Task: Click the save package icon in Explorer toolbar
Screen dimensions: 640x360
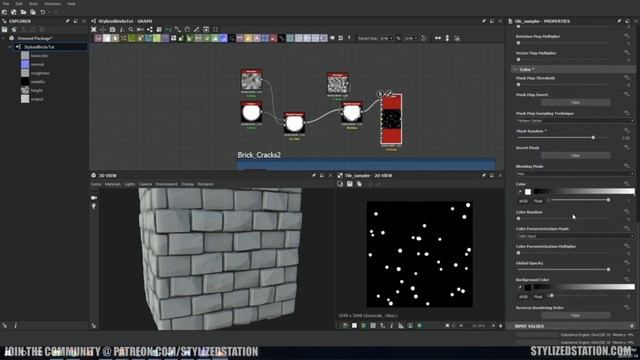Action: click(x=4, y=29)
